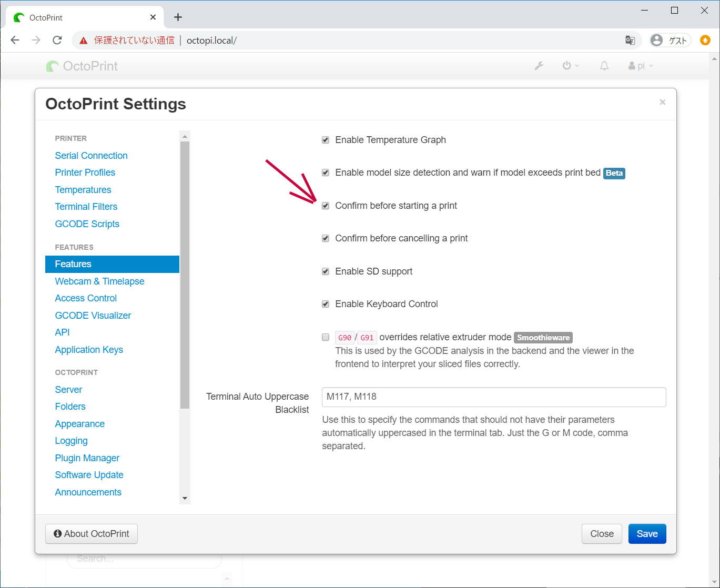Toggle model size detection checkbox
The image size is (720, 588).
(326, 173)
